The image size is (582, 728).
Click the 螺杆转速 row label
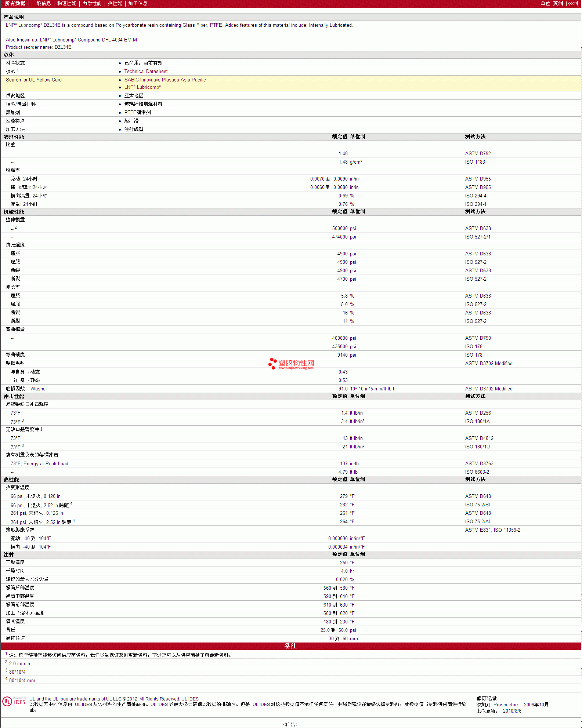point(15,638)
